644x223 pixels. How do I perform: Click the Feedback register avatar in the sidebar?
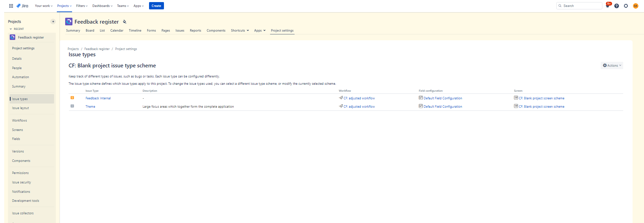coord(12,37)
